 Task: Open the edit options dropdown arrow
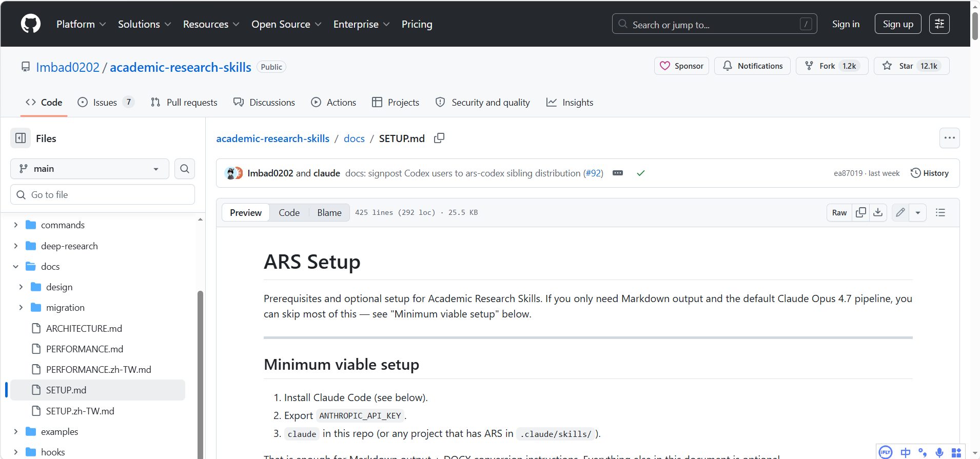918,212
